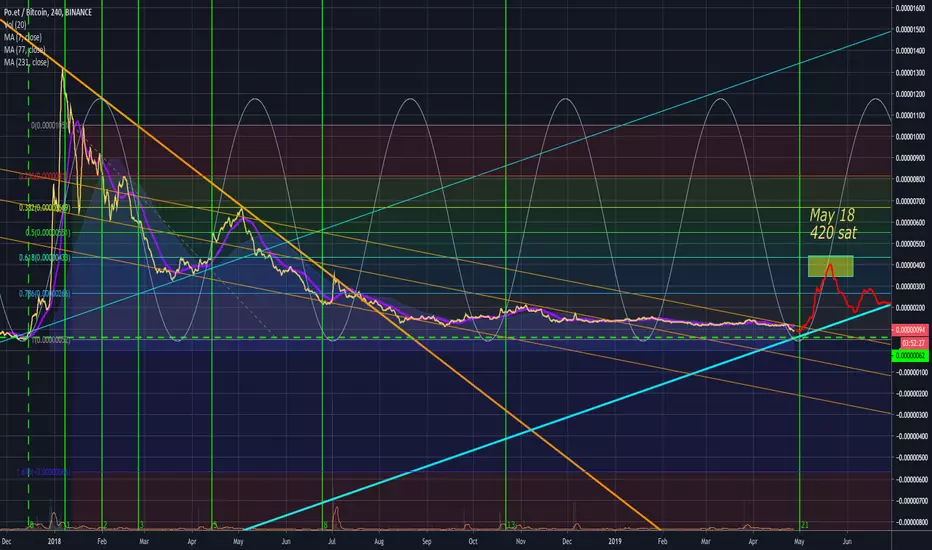This screenshot has width=932, height=550.
Task: Click the Dec label preceding 2018
Action: [7, 542]
